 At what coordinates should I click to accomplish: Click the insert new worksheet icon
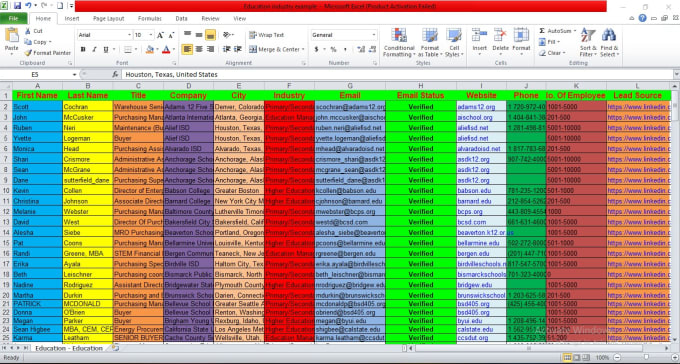[115, 348]
